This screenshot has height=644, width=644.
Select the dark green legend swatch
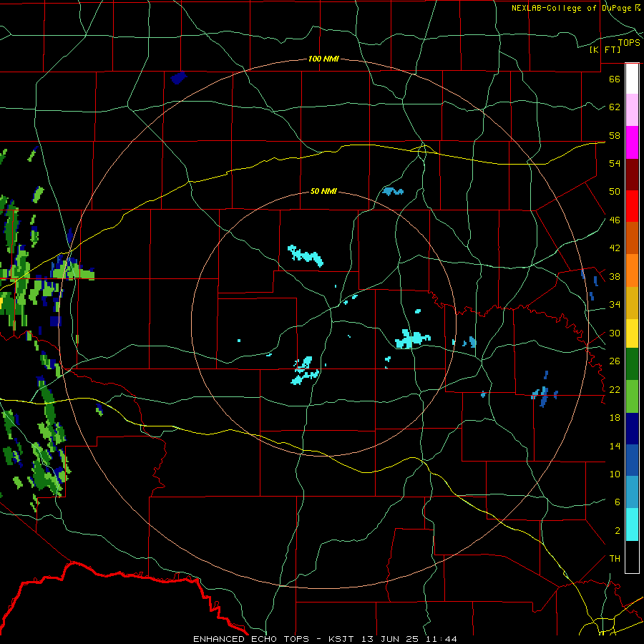point(632,364)
